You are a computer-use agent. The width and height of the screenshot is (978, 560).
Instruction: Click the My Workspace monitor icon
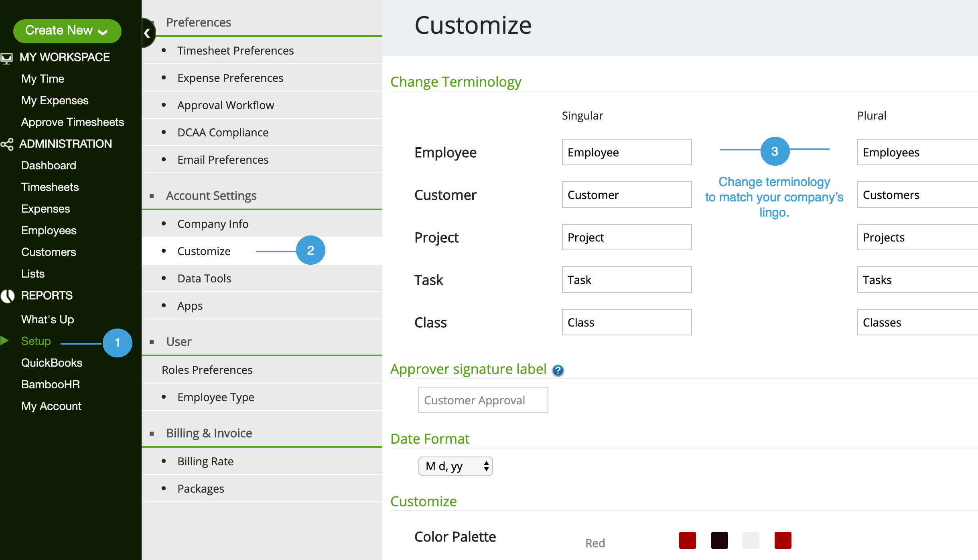pos(7,58)
